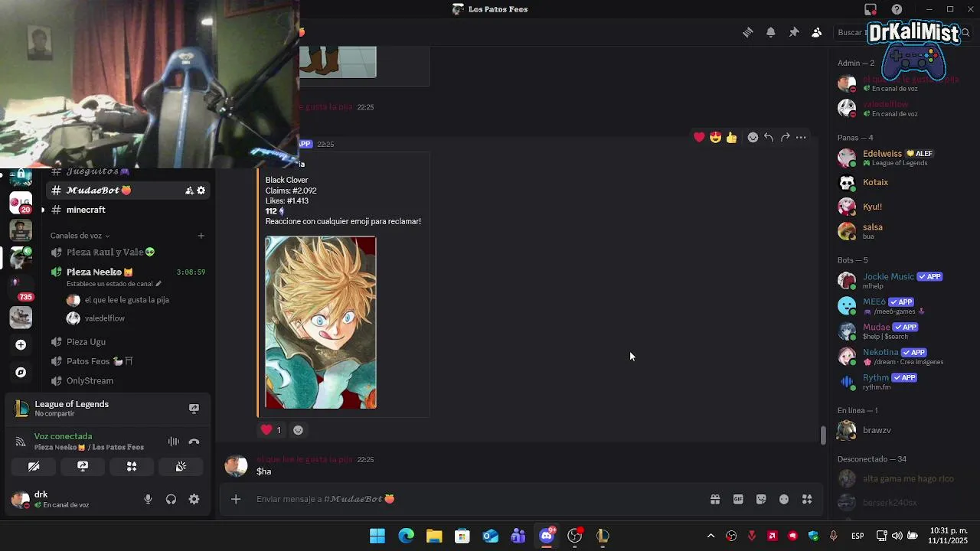Add reaction smiley next to heart count

point(298,430)
